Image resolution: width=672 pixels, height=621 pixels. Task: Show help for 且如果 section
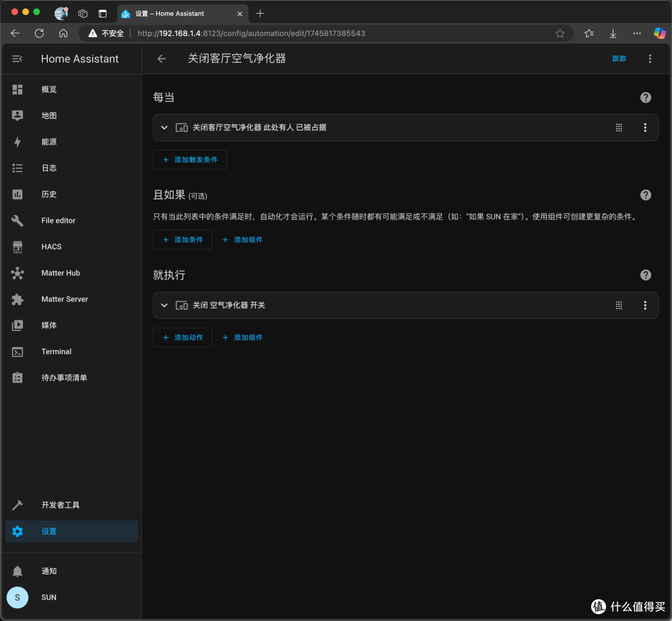click(x=645, y=195)
